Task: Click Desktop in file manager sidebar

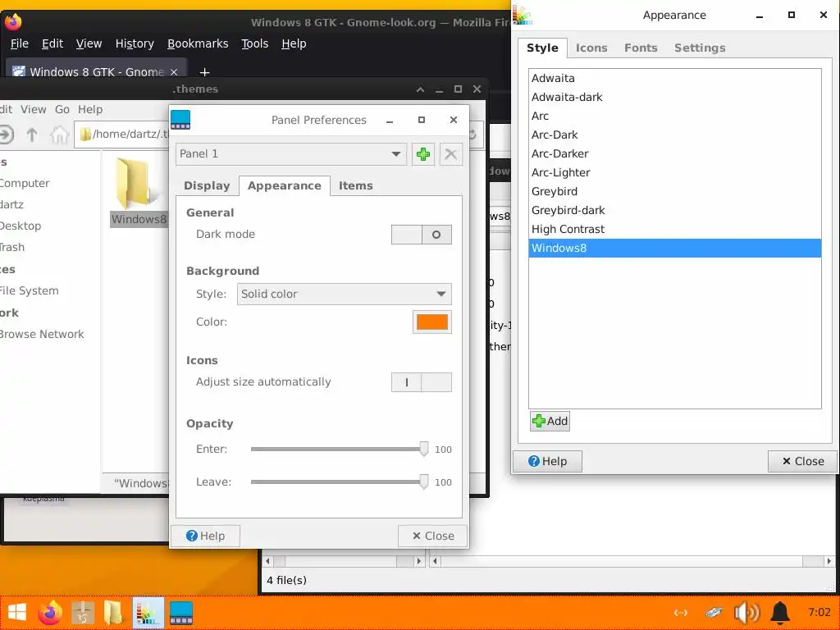Action: (x=21, y=226)
